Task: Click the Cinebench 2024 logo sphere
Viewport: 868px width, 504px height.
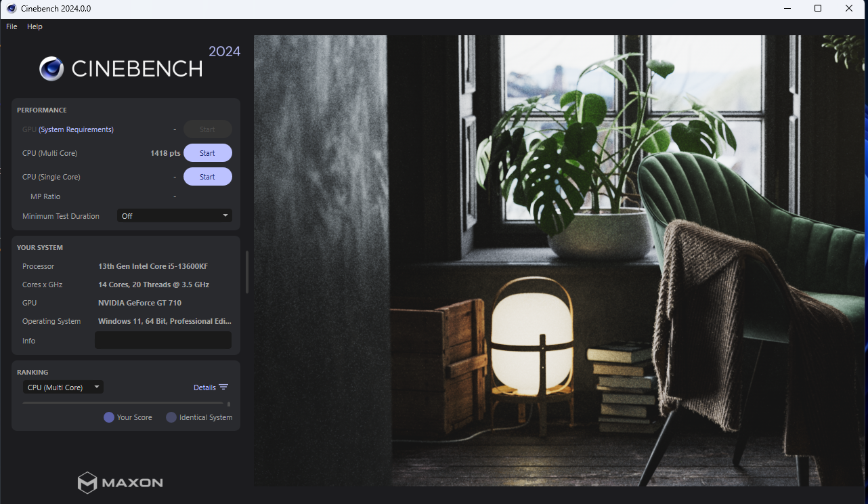Action: (x=51, y=68)
